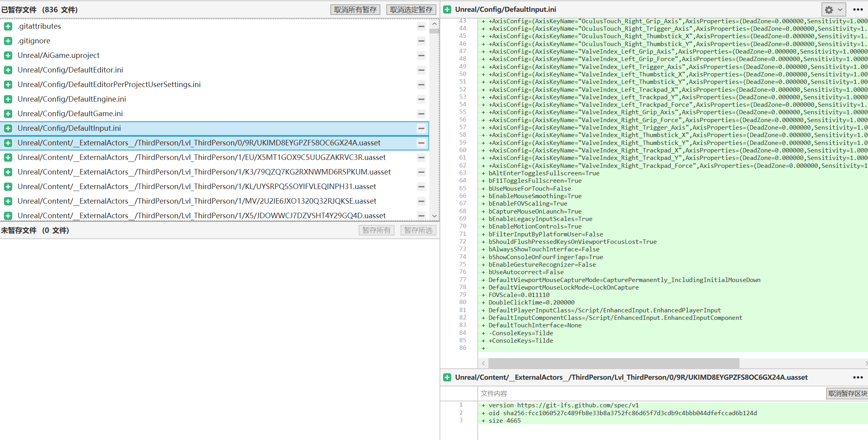Select DefaultEditorPerProjectUserSettings.ini in the file list

[x=109, y=85]
